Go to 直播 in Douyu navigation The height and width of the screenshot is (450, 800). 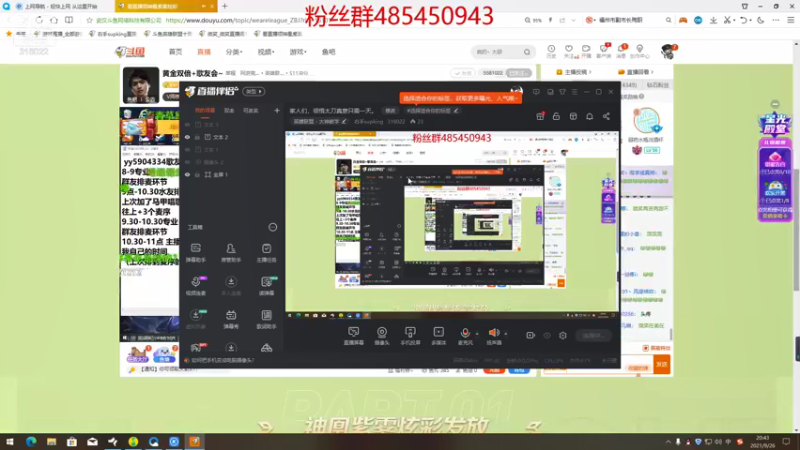(x=204, y=52)
